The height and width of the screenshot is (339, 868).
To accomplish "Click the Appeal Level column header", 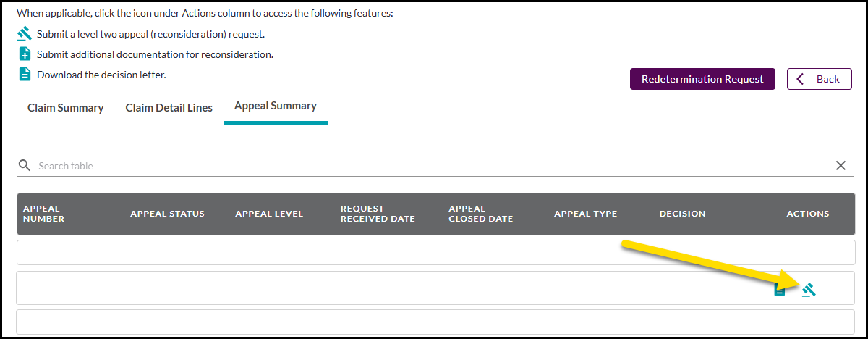I will (x=269, y=214).
